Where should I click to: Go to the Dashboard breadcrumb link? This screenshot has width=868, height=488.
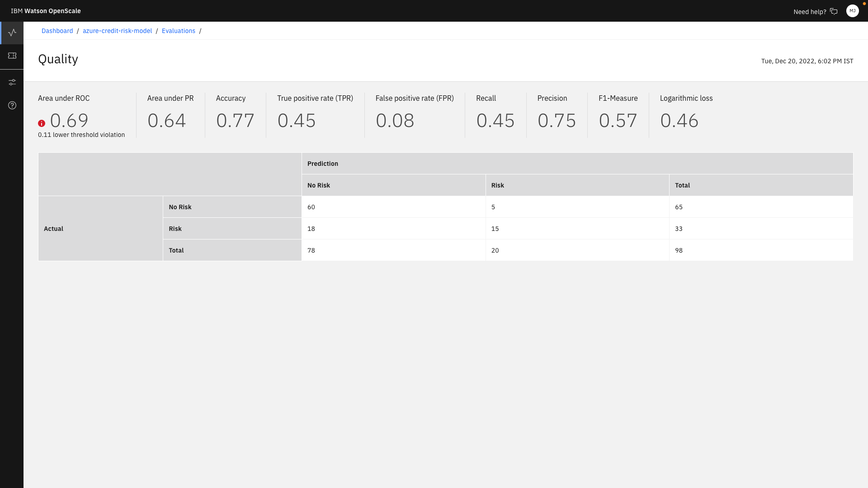[x=57, y=31]
